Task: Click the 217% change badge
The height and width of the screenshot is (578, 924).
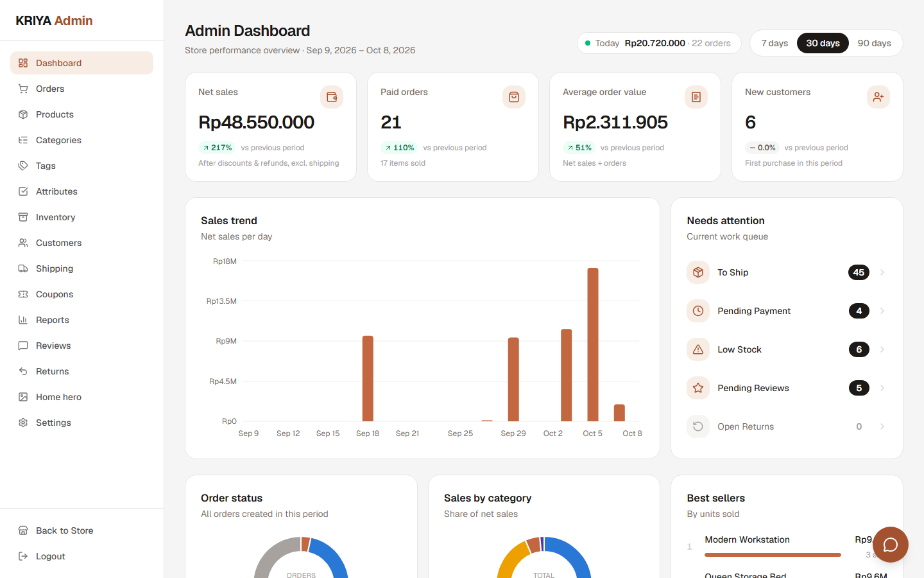Action: 217,148
